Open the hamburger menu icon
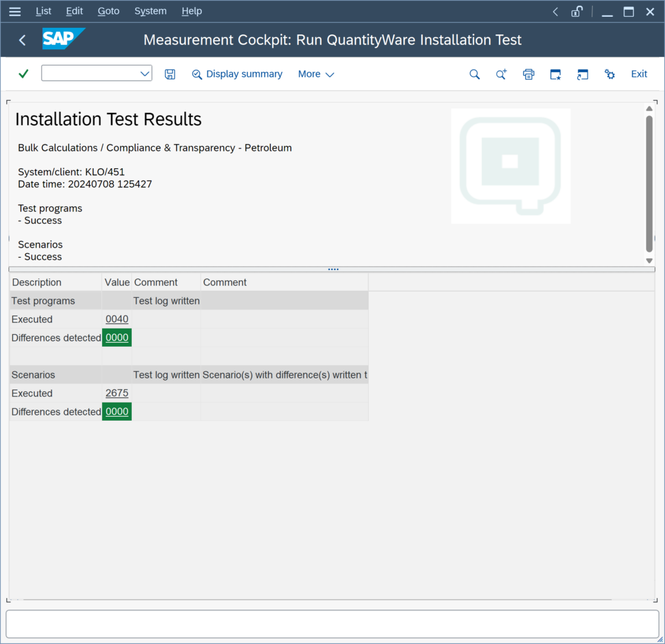Screen dimensions: 665x644 (x=15, y=12)
